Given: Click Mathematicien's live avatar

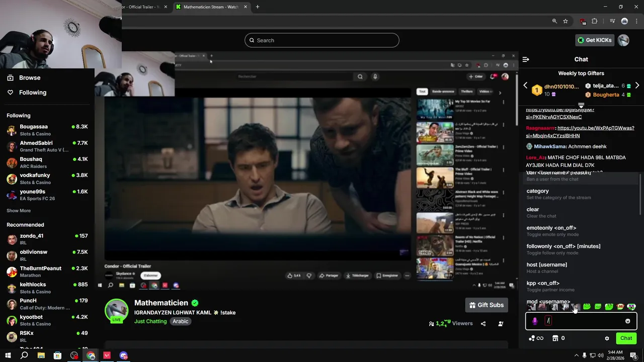Looking at the screenshot, I should click(116, 310).
